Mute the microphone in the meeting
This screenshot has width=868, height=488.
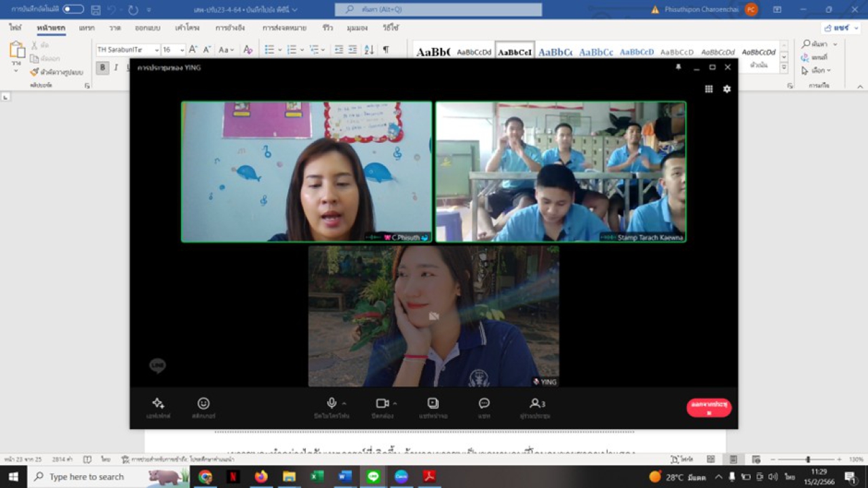point(332,403)
